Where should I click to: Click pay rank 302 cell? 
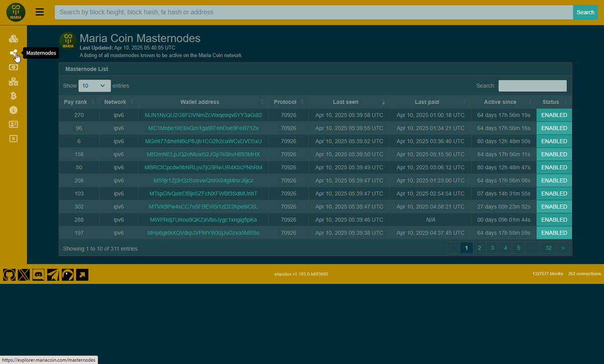[x=79, y=206]
